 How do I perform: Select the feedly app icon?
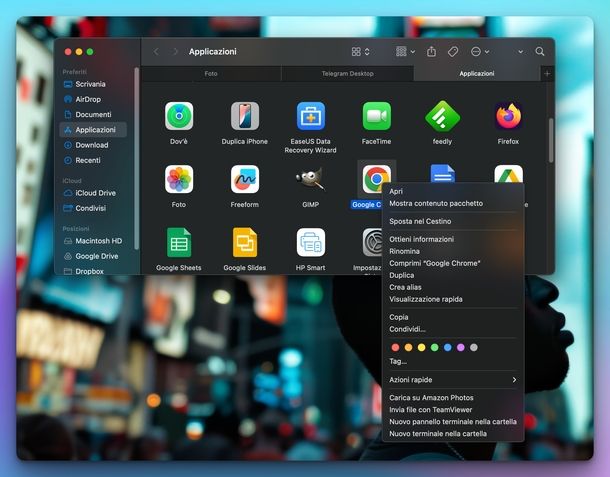pos(442,116)
